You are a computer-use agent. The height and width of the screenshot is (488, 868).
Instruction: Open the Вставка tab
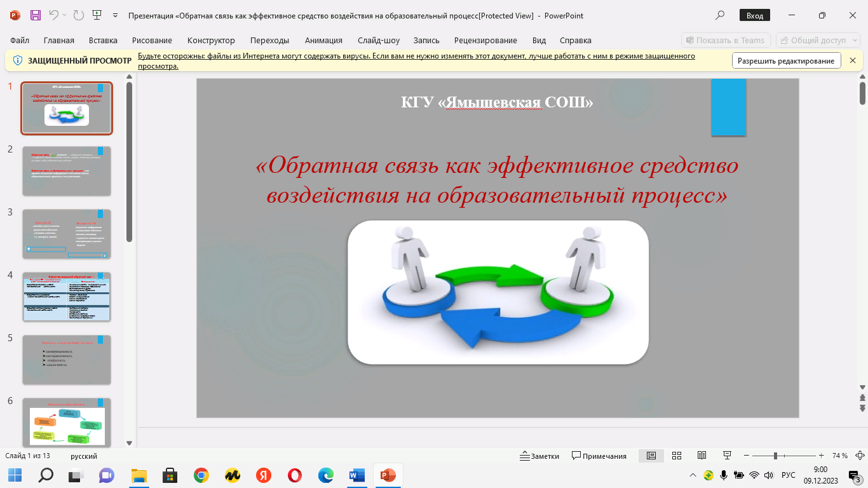tap(103, 40)
